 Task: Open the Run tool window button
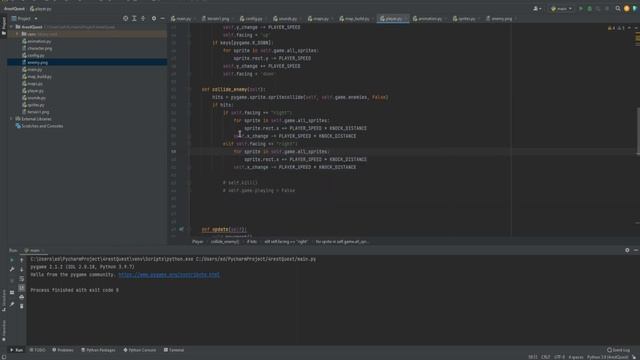[x=16, y=350]
